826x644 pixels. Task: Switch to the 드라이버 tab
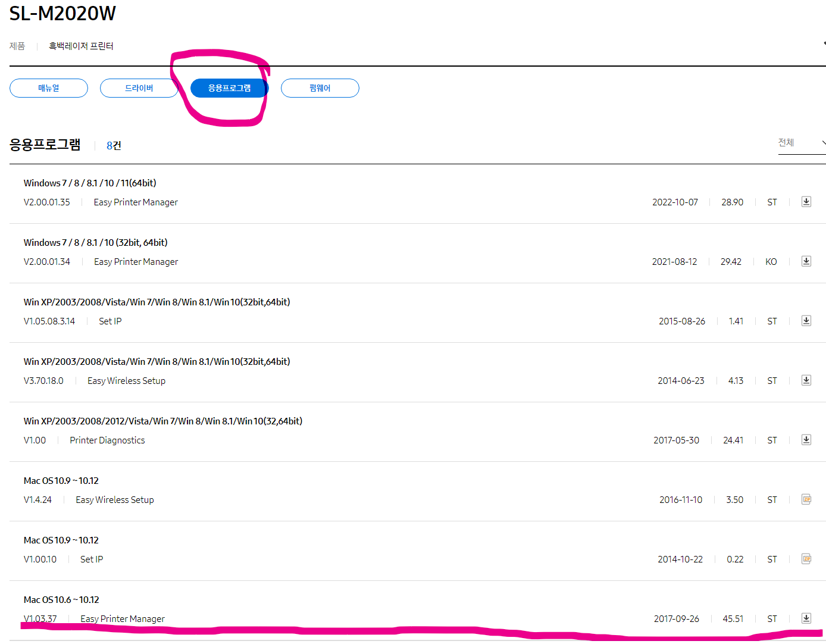[x=139, y=88]
